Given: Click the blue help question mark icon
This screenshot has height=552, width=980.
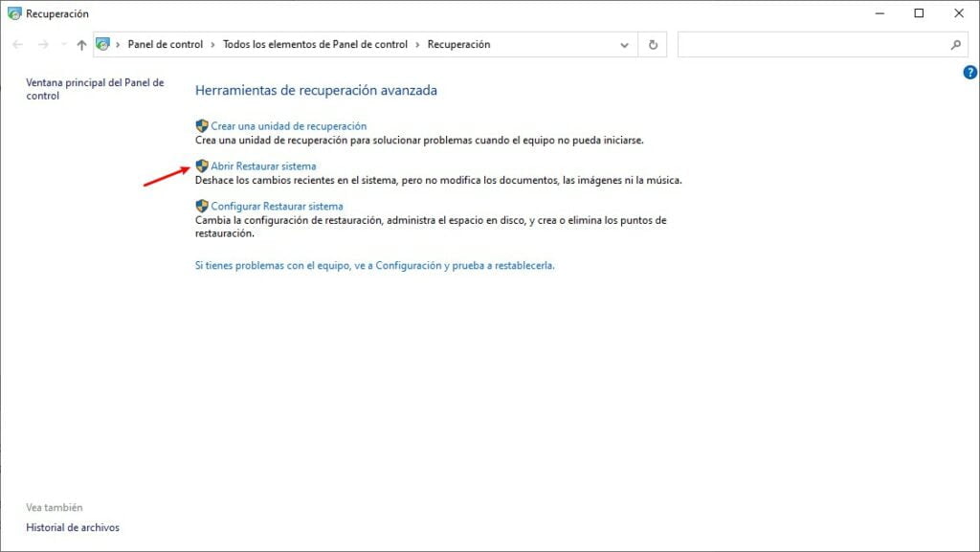Looking at the screenshot, I should [969, 73].
